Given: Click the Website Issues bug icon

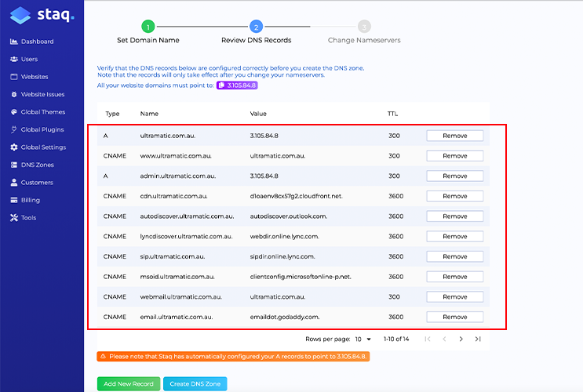Looking at the screenshot, I should coord(14,94).
